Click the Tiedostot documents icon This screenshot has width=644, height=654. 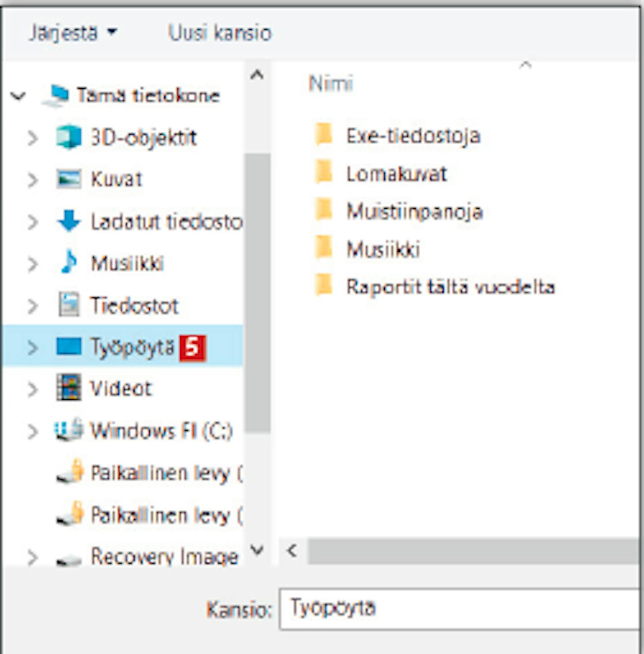coord(69,305)
